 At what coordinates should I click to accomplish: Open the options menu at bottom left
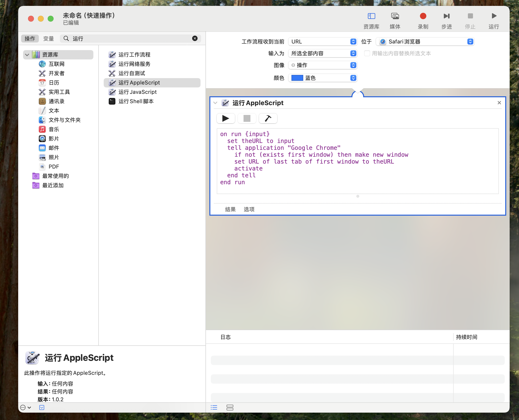point(26,407)
